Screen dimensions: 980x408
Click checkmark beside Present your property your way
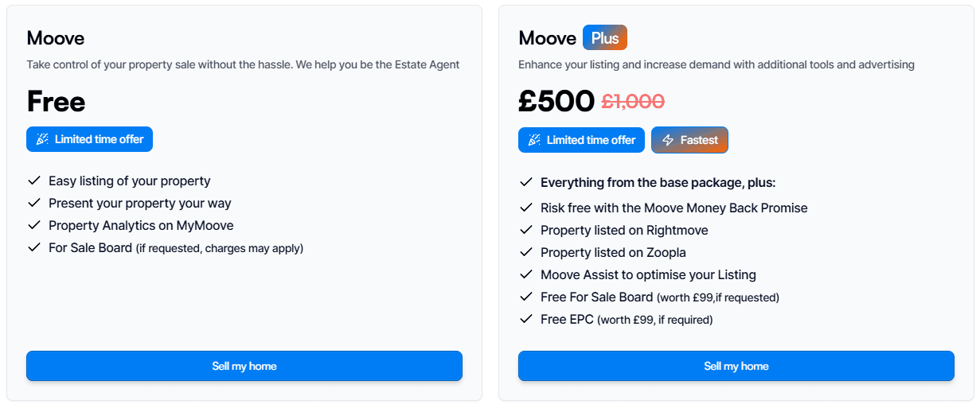[33, 204]
